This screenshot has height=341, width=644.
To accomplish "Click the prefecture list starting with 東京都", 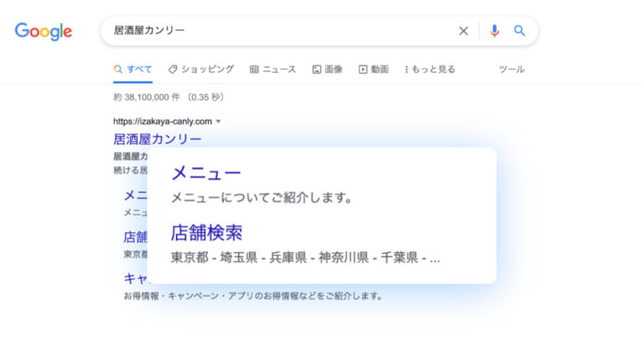I will point(304,257).
